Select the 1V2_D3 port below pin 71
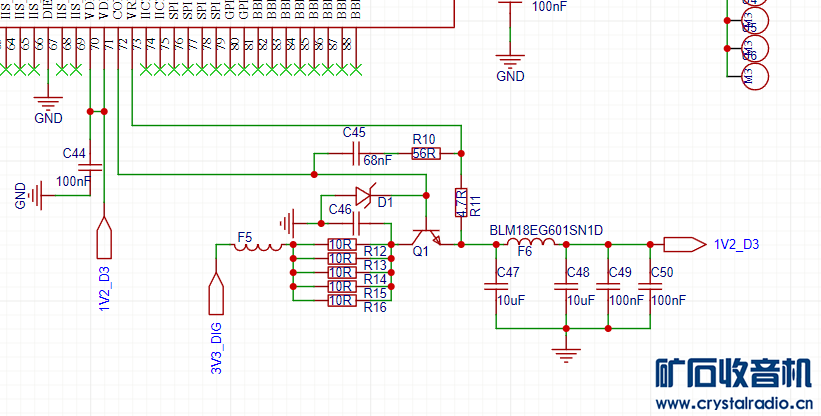 tap(104, 238)
